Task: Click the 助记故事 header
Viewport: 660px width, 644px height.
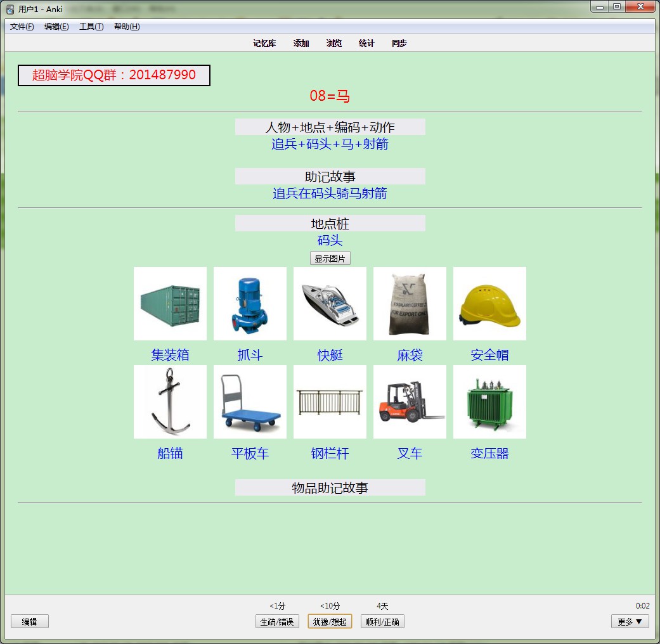Action: [330, 176]
